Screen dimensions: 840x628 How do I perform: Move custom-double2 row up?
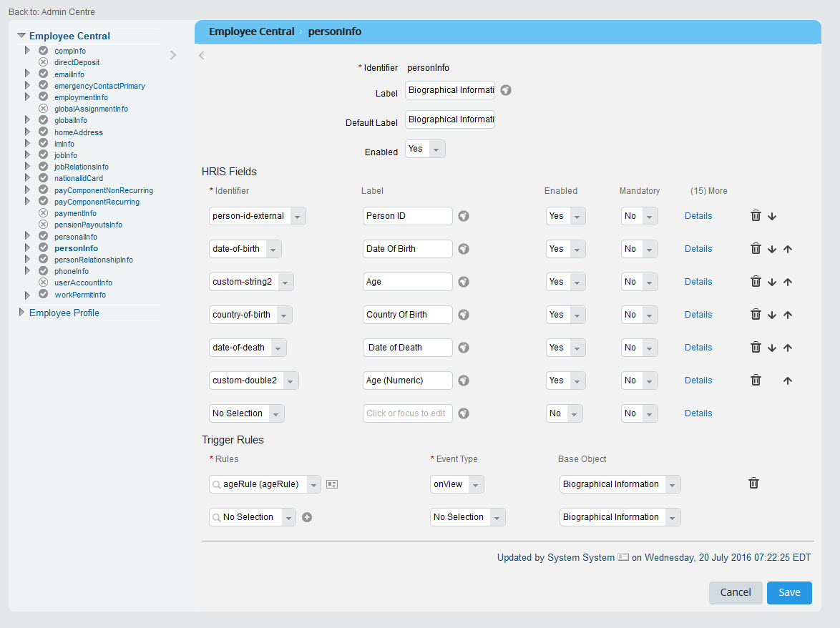tap(788, 381)
